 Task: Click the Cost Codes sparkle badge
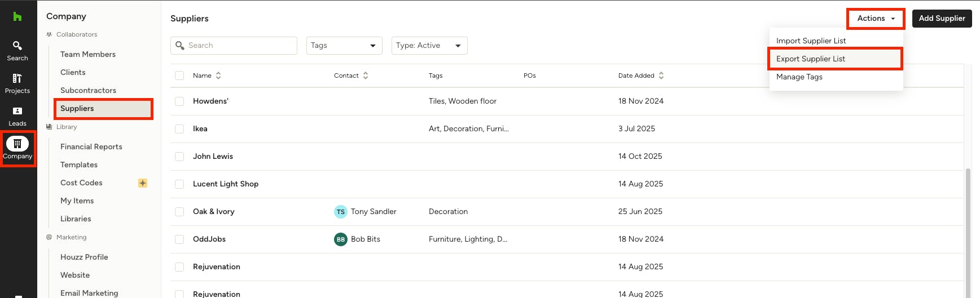pyautogui.click(x=143, y=183)
